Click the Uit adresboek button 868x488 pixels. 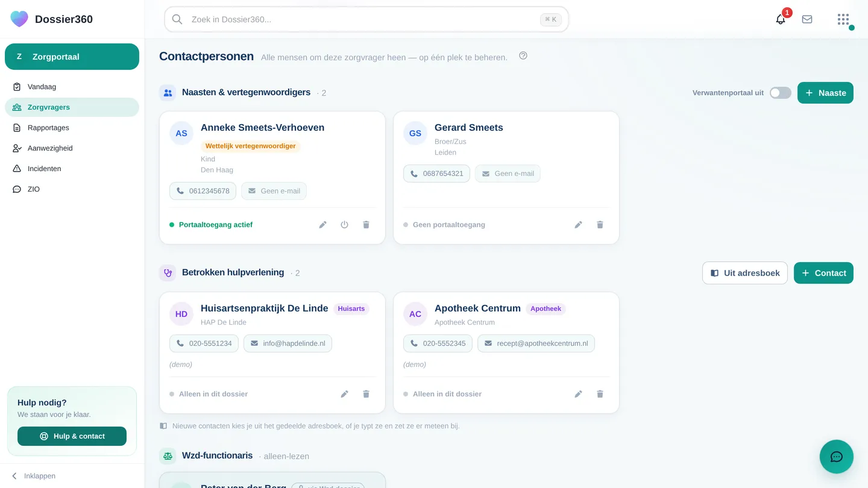745,273
